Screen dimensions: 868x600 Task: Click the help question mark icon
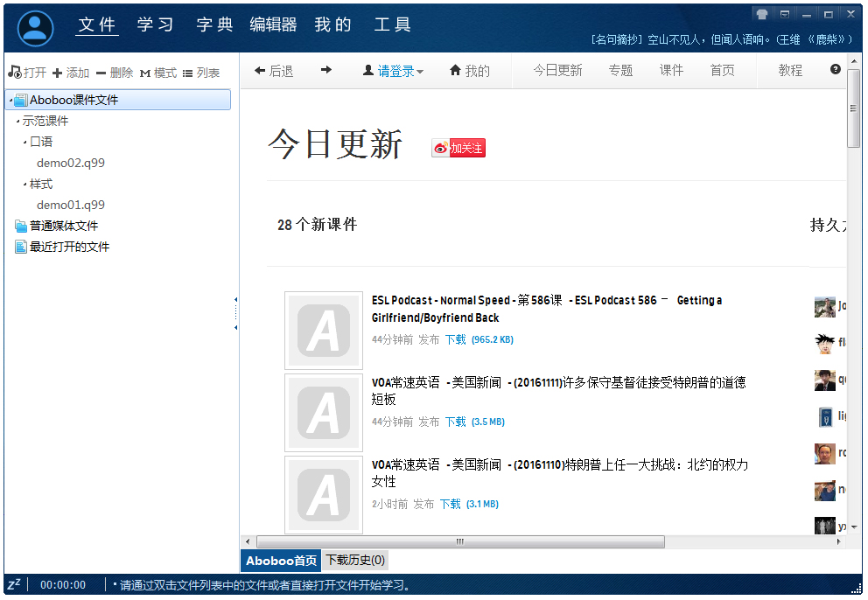pos(836,69)
